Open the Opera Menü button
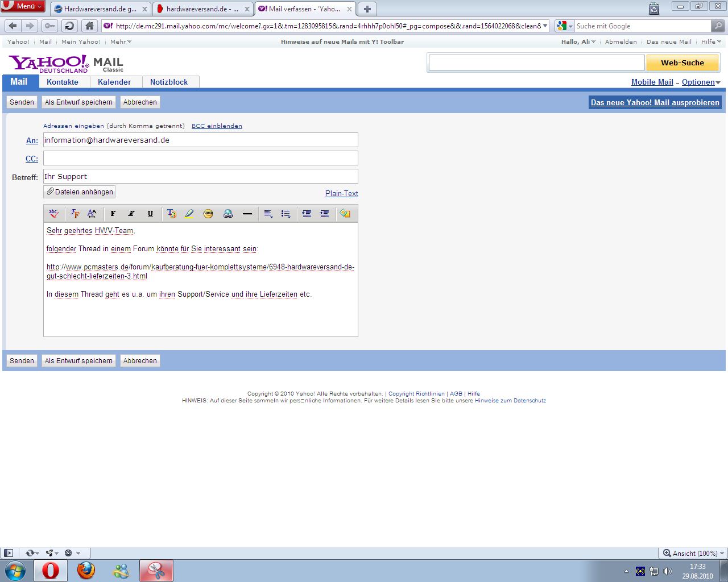Viewport: 728px width, 582px height. [23, 6]
